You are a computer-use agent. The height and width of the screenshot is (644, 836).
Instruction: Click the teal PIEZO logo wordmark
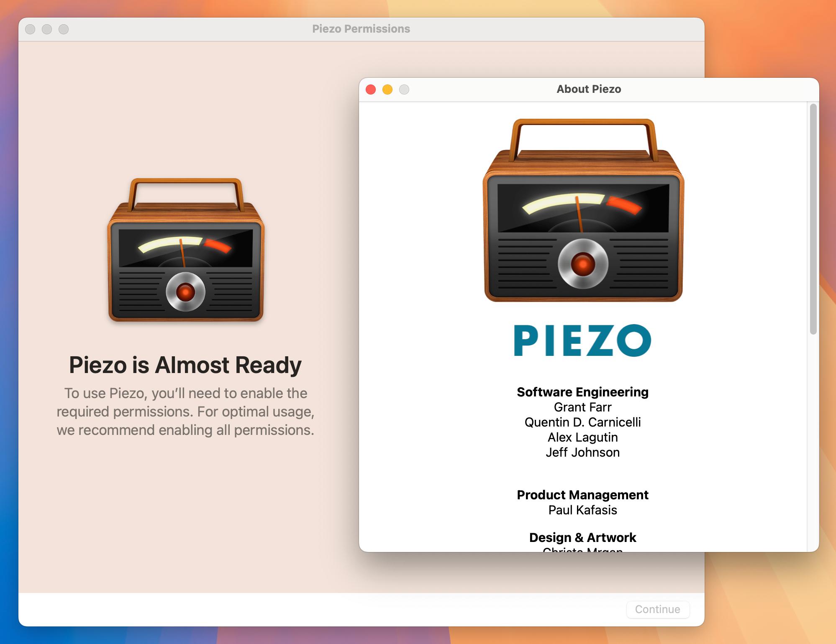(582, 340)
